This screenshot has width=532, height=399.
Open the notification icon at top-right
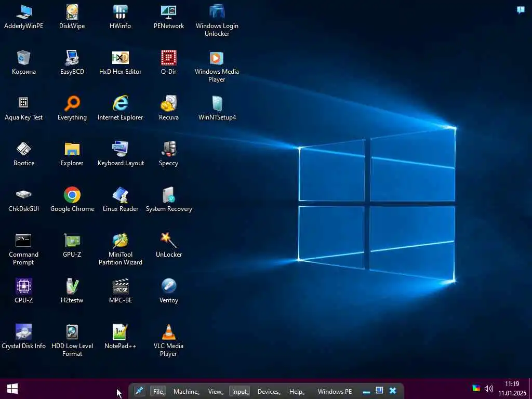(x=521, y=10)
